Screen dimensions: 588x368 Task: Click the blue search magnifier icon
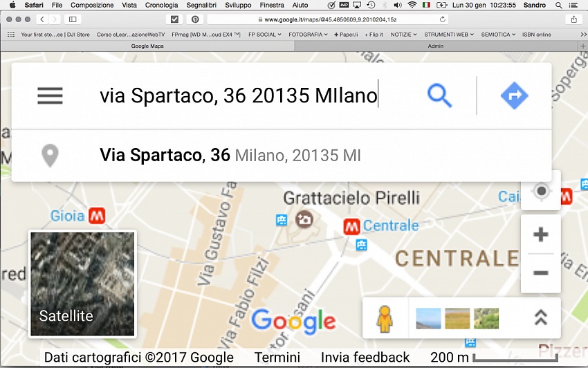tap(439, 95)
